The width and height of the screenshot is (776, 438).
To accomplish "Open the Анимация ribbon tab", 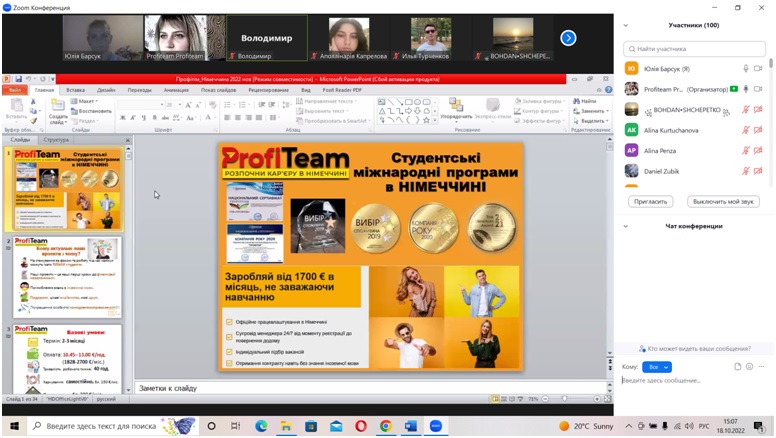I will pos(176,90).
